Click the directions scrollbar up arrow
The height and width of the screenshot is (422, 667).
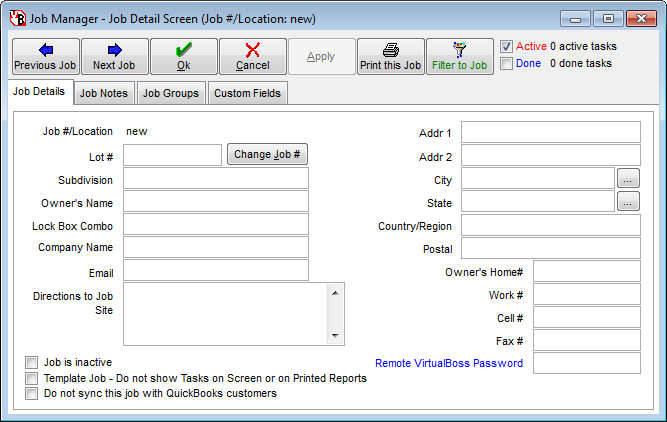335,293
